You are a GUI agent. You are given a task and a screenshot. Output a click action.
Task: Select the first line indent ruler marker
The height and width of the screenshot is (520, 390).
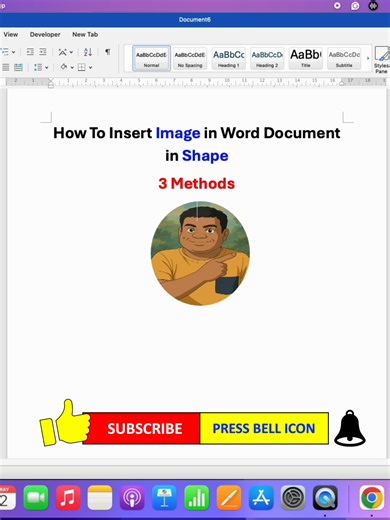[x=51, y=80]
